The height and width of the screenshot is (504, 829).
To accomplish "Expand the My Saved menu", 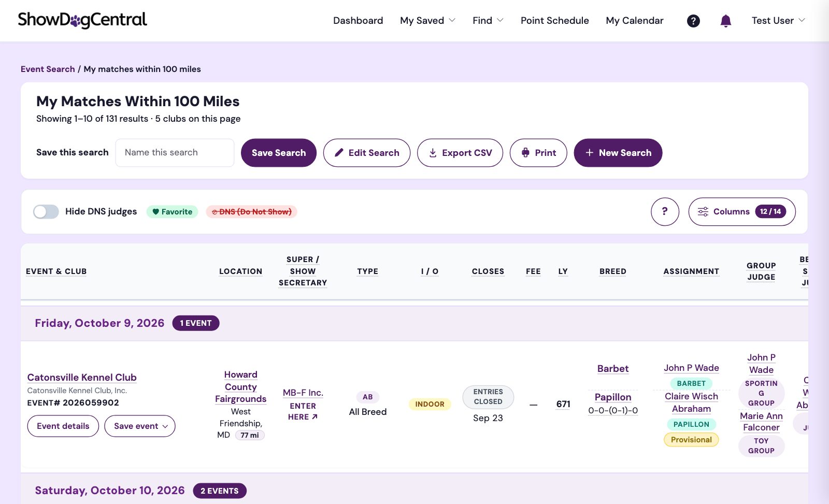I will [x=427, y=21].
